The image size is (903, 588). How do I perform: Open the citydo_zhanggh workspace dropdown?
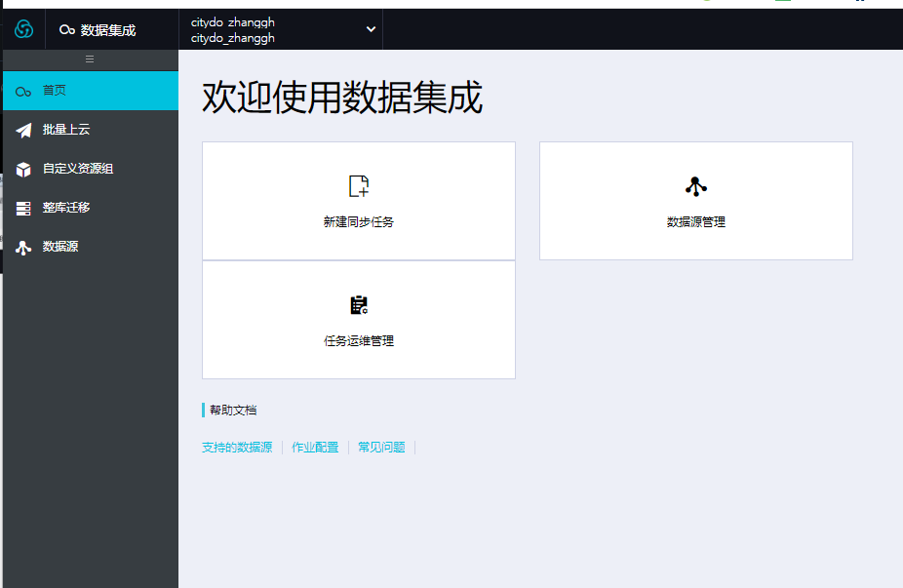pyautogui.click(x=281, y=30)
